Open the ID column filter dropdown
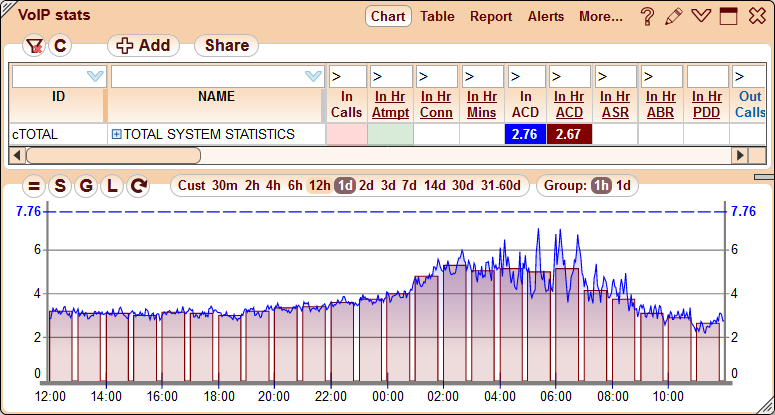Viewport: 775px width, 415px height. [95, 76]
